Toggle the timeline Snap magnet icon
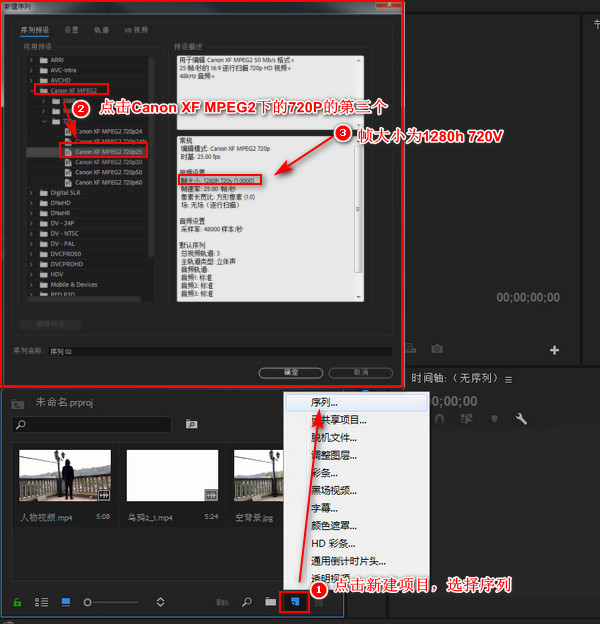 pyautogui.click(x=439, y=419)
